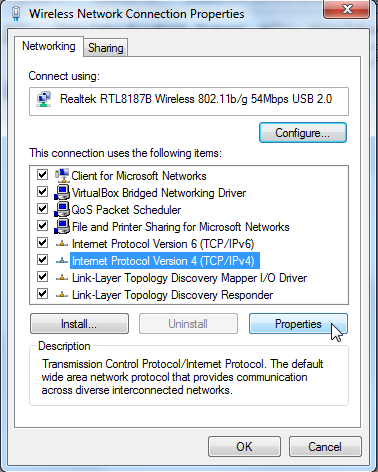The height and width of the screenshot is (472, 378).
Task: Select VirtualBox Bridged Networking Driver entry
Action: point(159,193)
